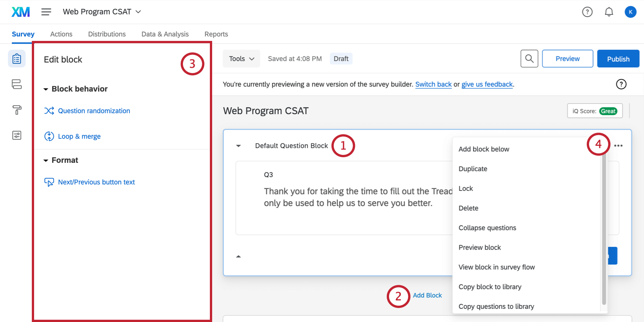This screenshot has width=644, height=322.
Task: Collapse the Block behavior section
Action: click(x=46, y=89)
